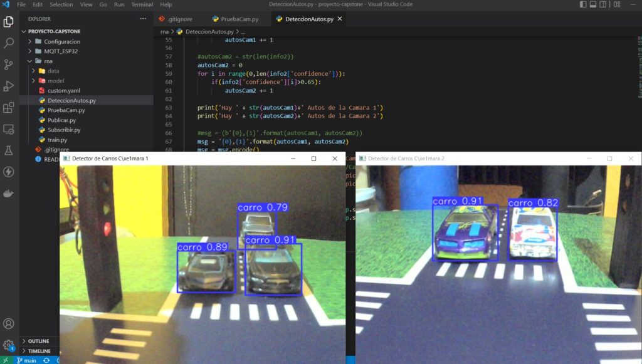Screen dimensions: 642x364
Task: Expand the Configuracion folder
Action: 61,41
